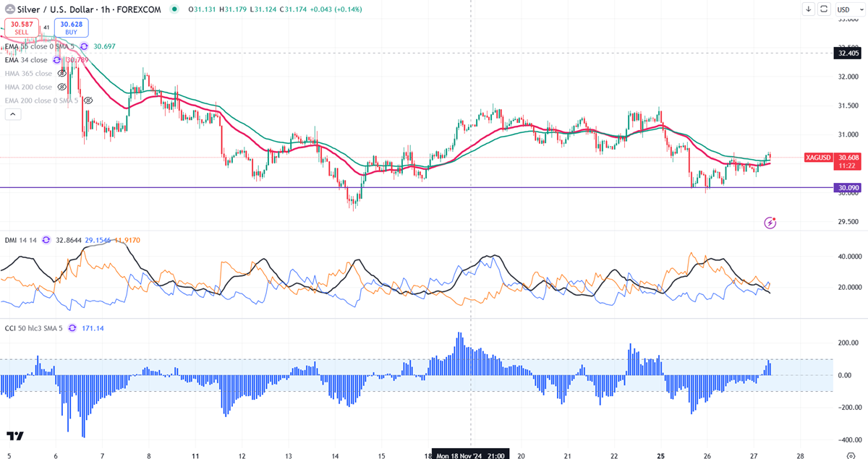
Task: Click the Silver / U.S. Dollar title
Action: tap(56, 9)
